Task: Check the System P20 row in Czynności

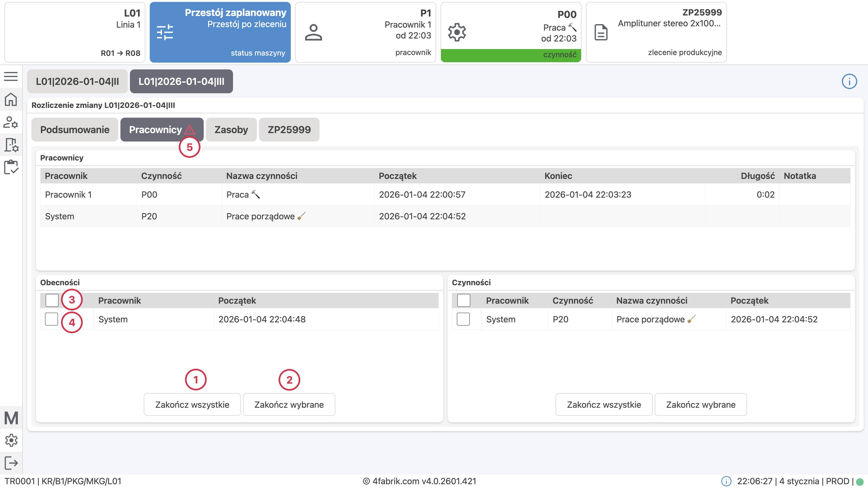Action: [x=463, y=319]
